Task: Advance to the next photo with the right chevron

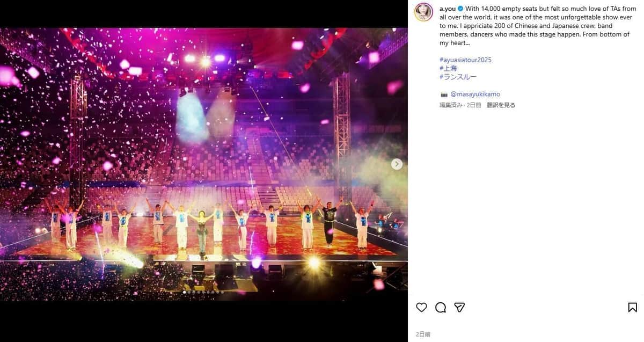Action: click(397, 164)
